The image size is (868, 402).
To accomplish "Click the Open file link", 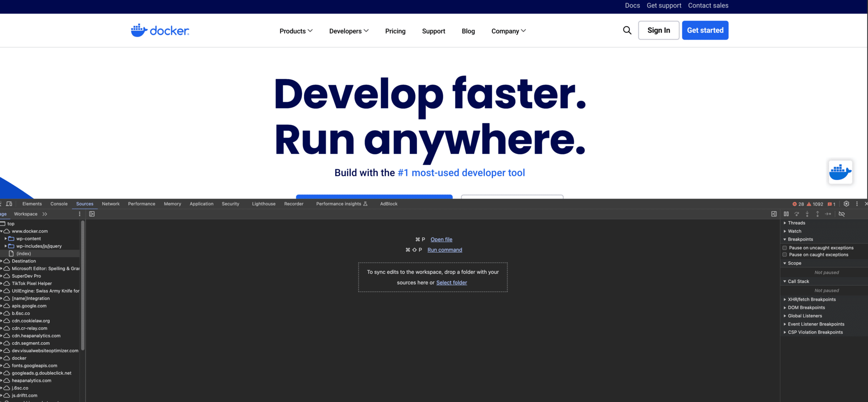I will [x=442, y=240].
